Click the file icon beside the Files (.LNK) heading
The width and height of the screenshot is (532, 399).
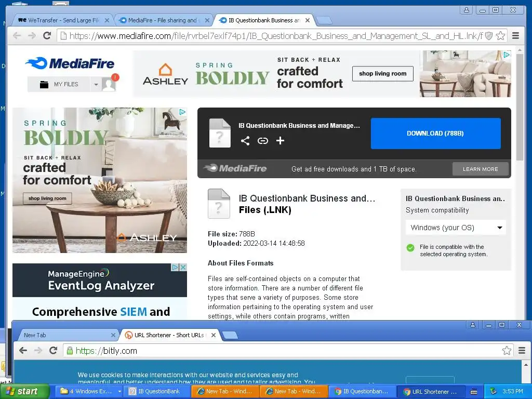coord(219,204)
